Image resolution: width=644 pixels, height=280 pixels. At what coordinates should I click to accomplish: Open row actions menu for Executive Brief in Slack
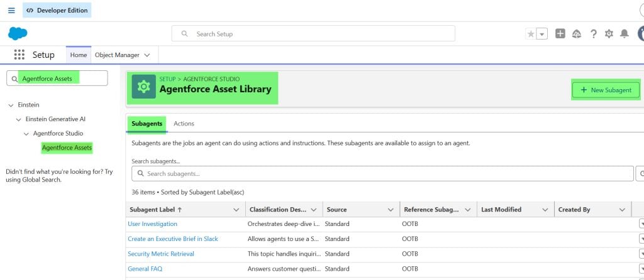pyautogui.click(x=641, y=239)
